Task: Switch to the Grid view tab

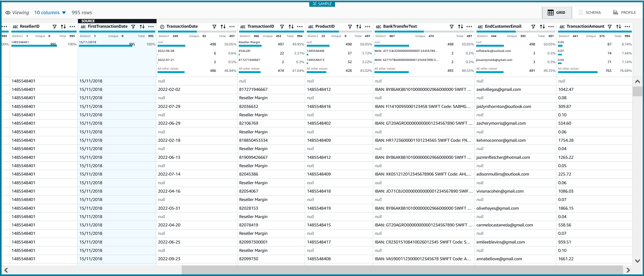Action: click(557, 13)
